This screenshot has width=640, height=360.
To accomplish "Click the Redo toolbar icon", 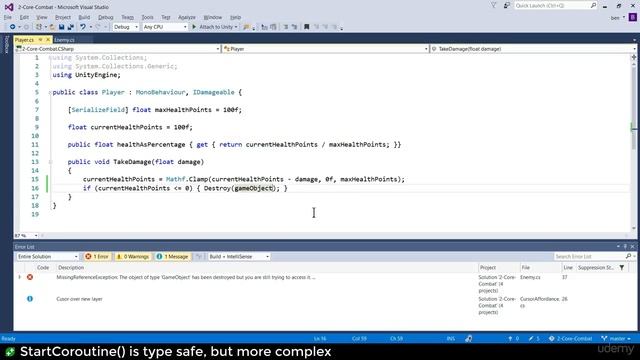I will coord(98,27).
